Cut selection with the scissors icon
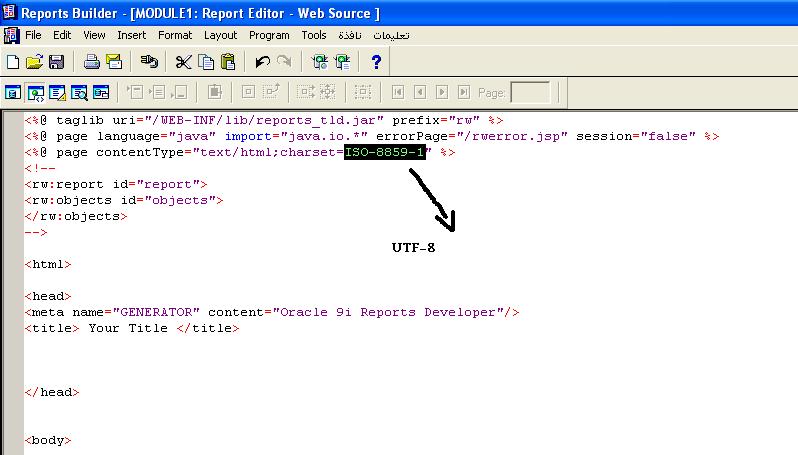Screen dimensions: 798x455 (x=183, y=62)
